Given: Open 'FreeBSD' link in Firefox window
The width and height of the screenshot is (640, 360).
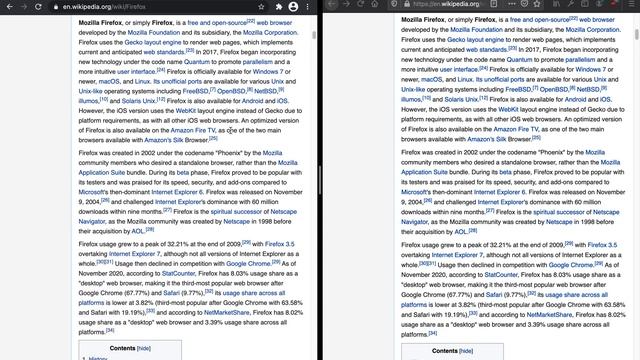Looking at the screenshot, I should tap(518, 89).
